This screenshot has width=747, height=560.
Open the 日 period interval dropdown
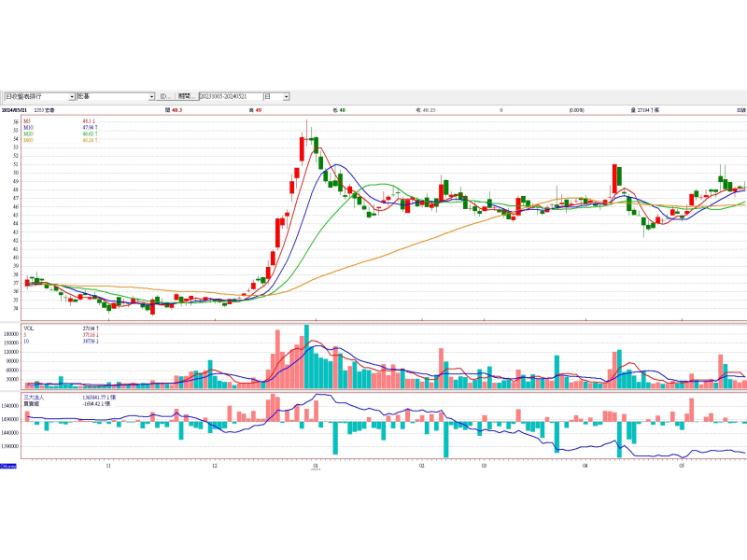coord(286,96)
